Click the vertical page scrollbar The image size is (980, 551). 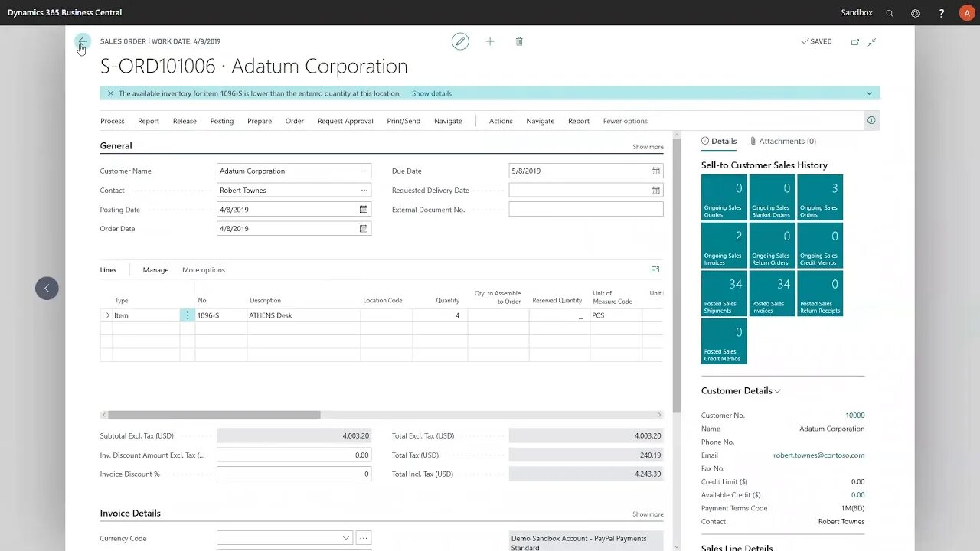tap(677, 275)
